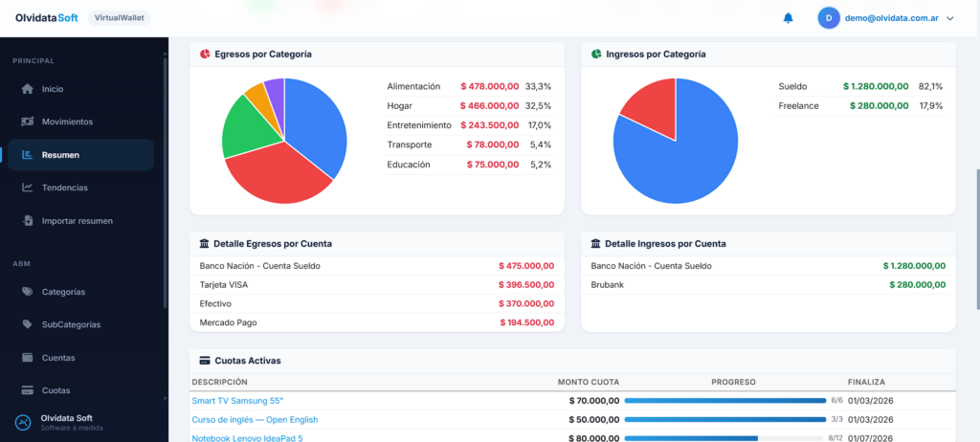Click the Movimientos sidebar icon
The image size is (980, 442).
point(28,122)
